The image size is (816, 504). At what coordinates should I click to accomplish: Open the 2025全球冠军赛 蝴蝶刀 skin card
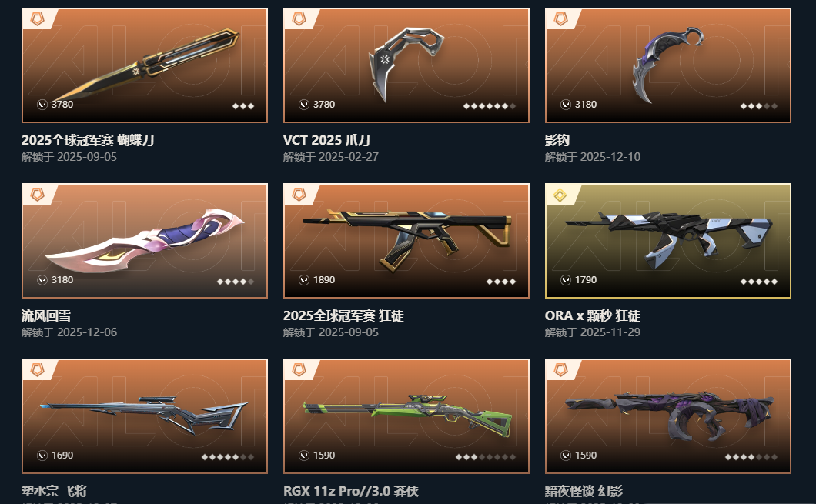pos(145,65)
